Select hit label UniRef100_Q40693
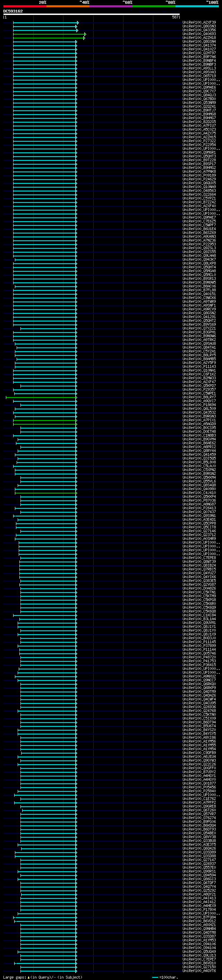Screen dimensions: 222x980 199,34
